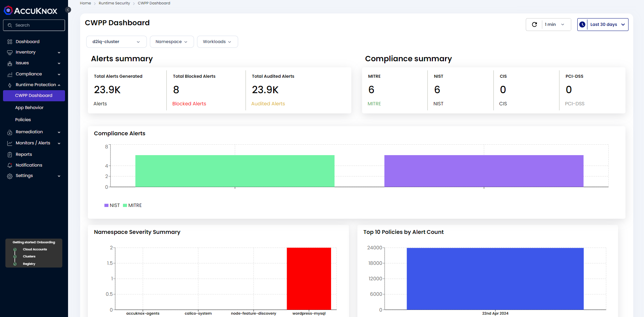Click the blue 22nd Apr 2024 policy bar
Viewport: 644px width, 317px height.
coord(495,279)
